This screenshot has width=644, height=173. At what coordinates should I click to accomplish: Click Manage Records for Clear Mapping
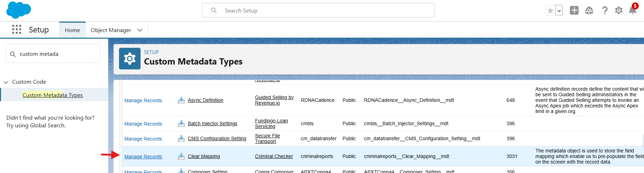coord(143,157)
